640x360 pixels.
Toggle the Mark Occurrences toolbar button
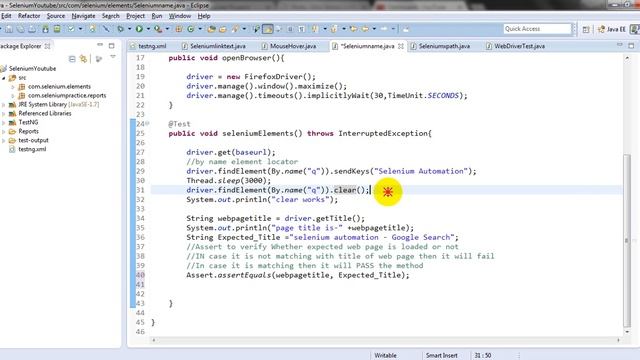[x=268, y=29]
